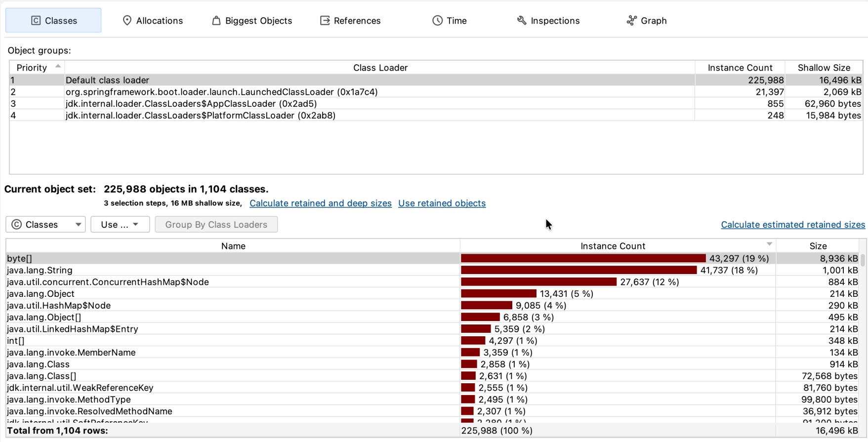Open the Use... dropdown menu
Screen dimensions: 868x442
click(120, 224)
